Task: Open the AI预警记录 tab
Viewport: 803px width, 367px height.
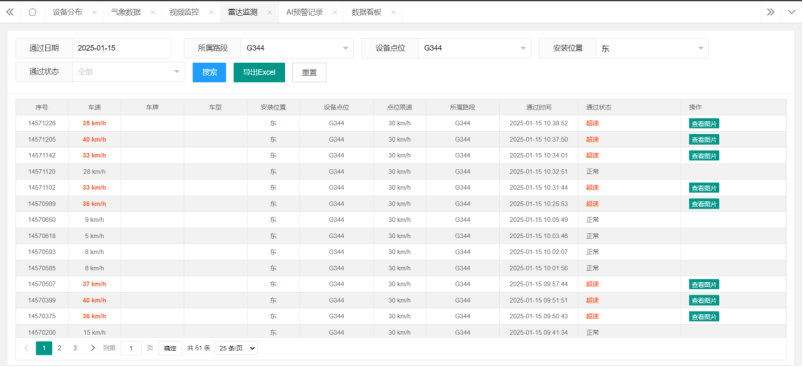Action: click(304, 12)
